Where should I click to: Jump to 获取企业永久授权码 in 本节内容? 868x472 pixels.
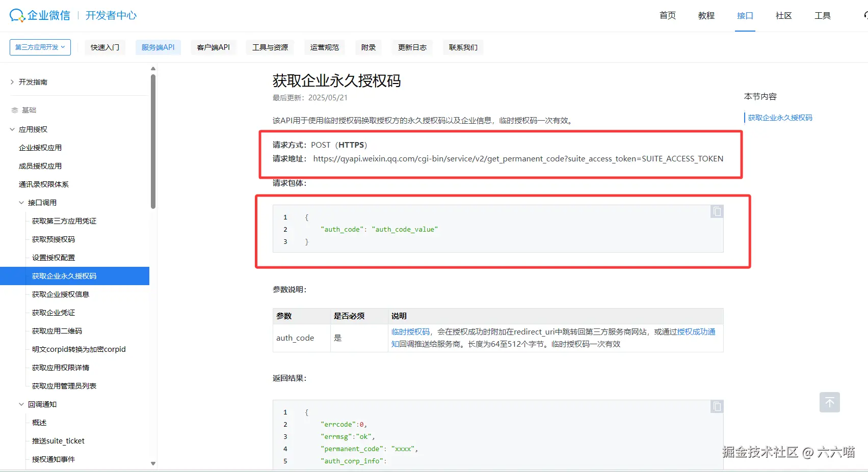780,118
